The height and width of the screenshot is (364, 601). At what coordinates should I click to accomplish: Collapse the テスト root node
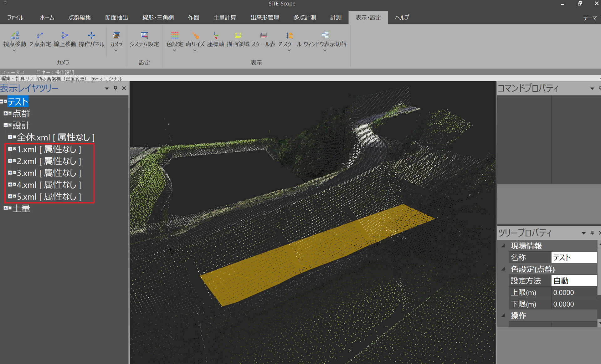2,101
